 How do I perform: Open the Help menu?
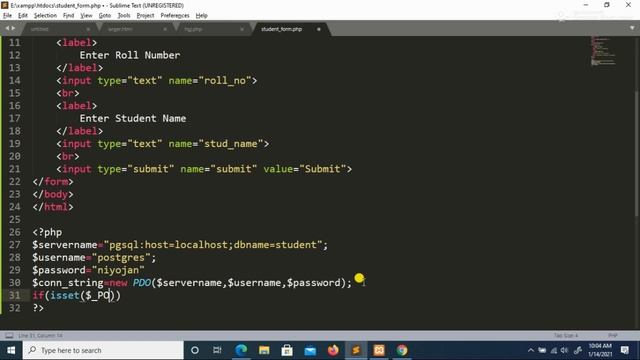[x=202, y=16]
